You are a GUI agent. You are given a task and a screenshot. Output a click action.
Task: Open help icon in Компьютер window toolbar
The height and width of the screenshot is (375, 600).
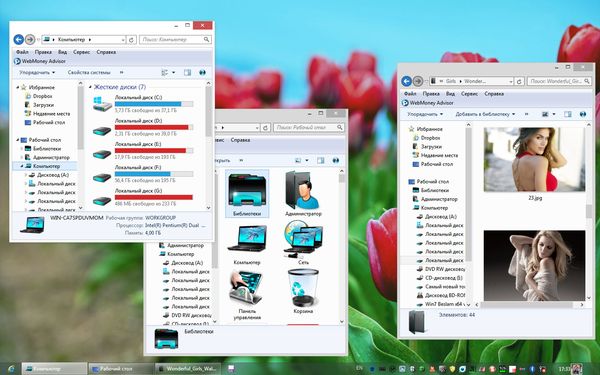pos(202,72)
